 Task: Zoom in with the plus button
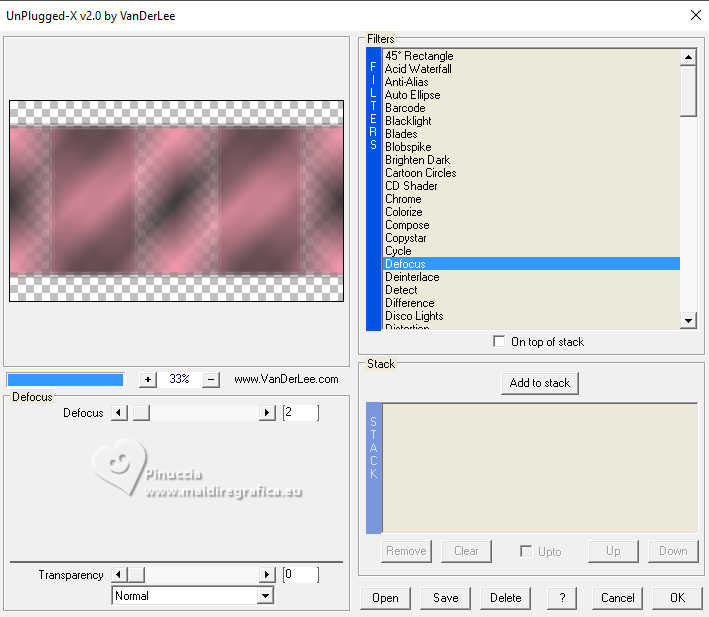(x=147, y=380)
